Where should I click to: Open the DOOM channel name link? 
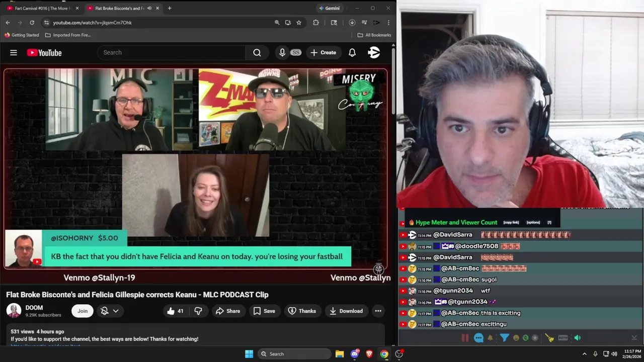click(x=34, y=308)
